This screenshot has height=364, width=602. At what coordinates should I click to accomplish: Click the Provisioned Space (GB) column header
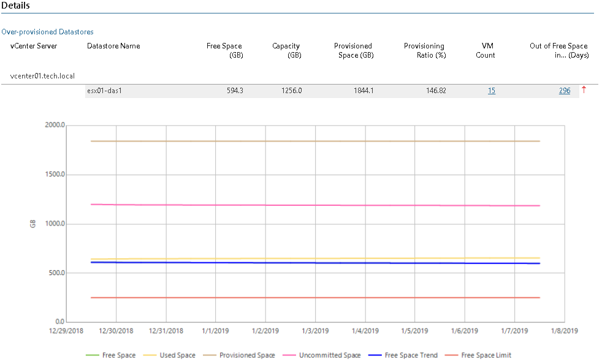pos(354,50)
